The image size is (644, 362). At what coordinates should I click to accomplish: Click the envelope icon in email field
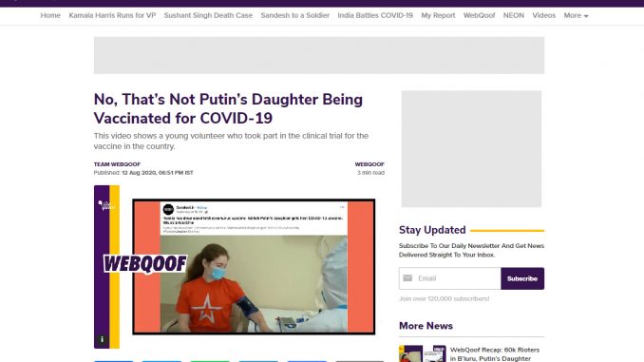[407, 278]
